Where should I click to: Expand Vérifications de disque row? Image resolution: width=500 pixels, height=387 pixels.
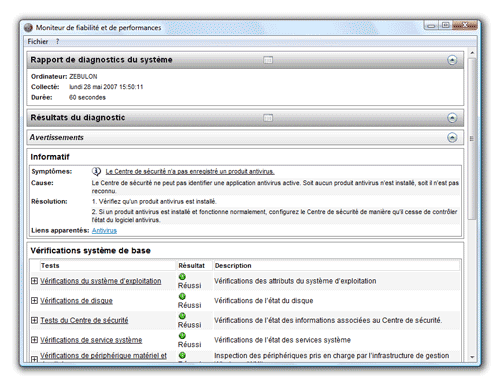coord(34,301)
